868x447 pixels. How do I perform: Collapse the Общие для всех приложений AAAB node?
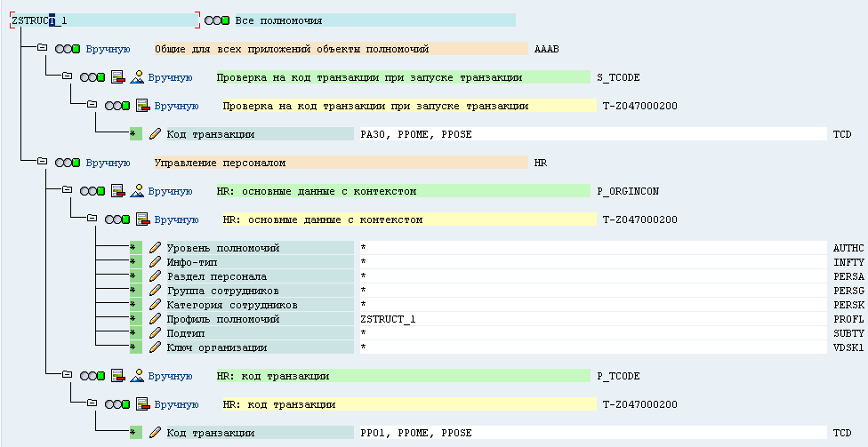point(42,48)
